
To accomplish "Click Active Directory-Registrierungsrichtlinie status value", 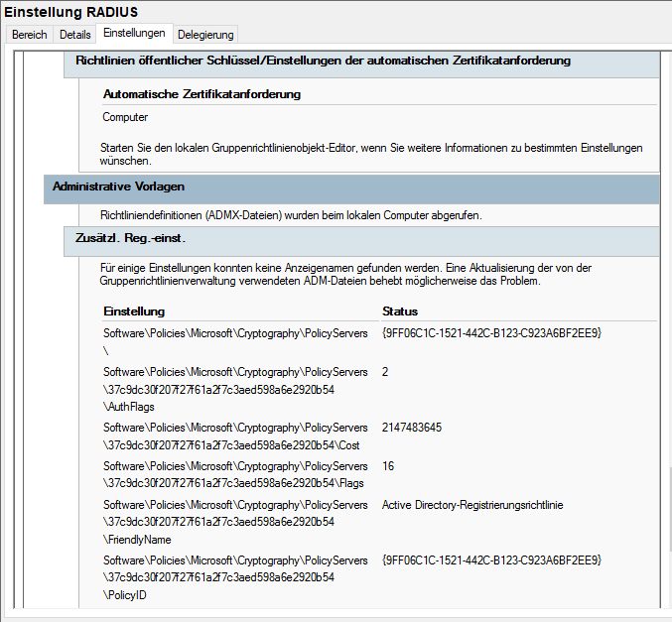I will tap(472, 505).
